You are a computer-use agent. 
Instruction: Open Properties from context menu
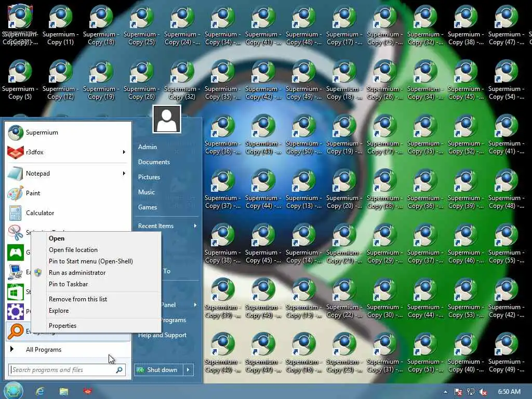(x=96, y=326)
